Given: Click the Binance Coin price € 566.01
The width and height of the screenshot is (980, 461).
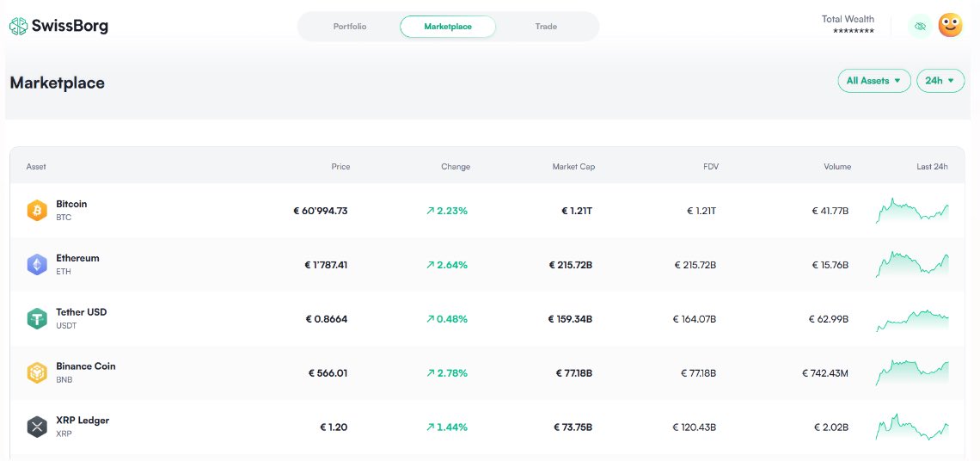Looking at the screenshot, I should [x=328, y=373].
